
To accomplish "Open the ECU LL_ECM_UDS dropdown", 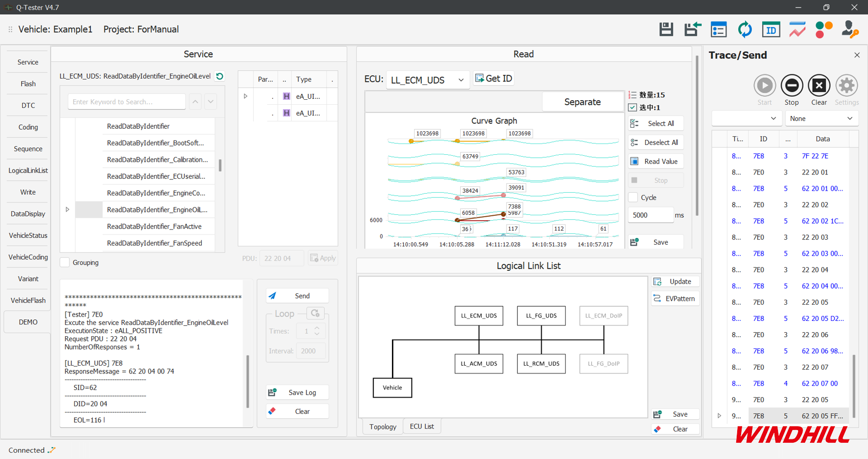I will pyautogui.click(x=427, y=80).
